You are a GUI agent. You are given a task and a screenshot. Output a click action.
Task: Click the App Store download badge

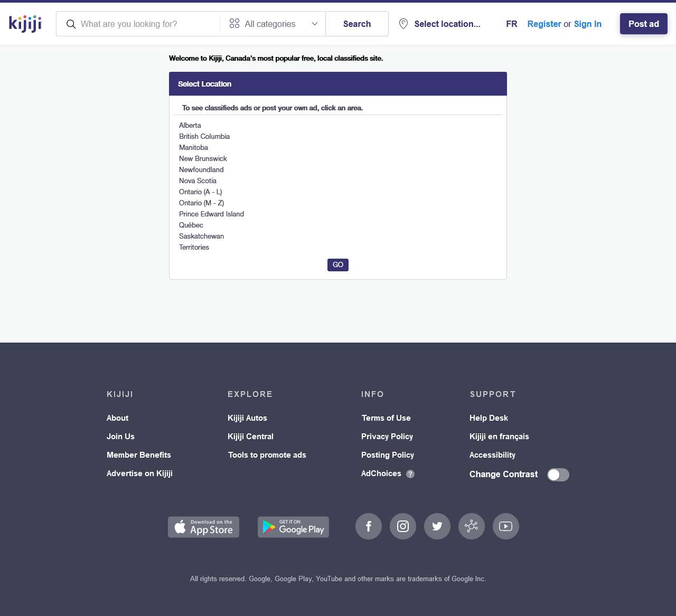pyautogui.click(x=203, y=527)
